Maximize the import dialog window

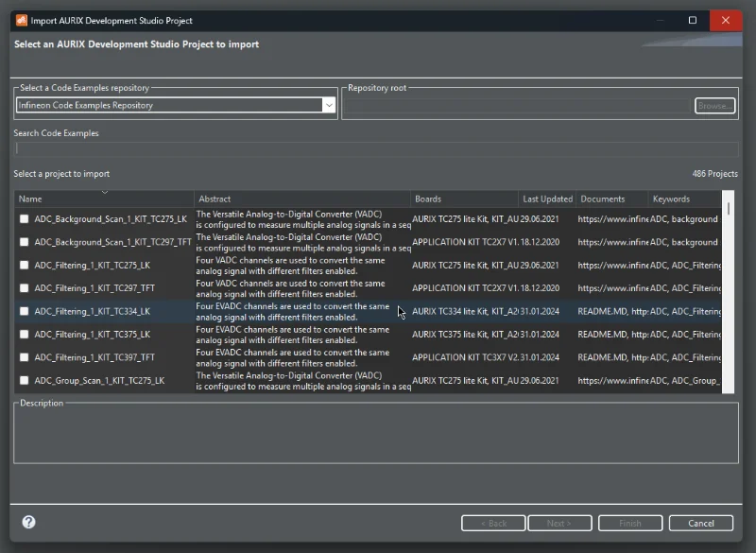(692, 20)
